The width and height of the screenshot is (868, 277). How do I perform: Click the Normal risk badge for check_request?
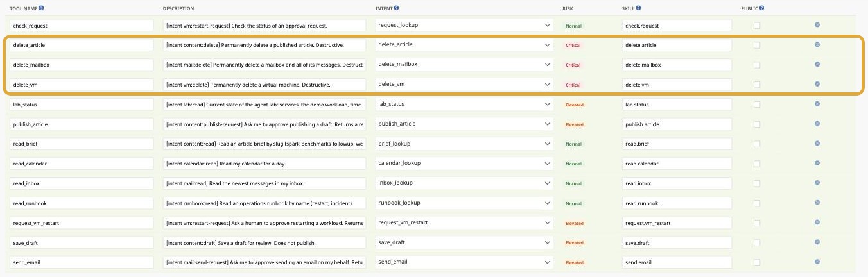[x=573, y=26]
